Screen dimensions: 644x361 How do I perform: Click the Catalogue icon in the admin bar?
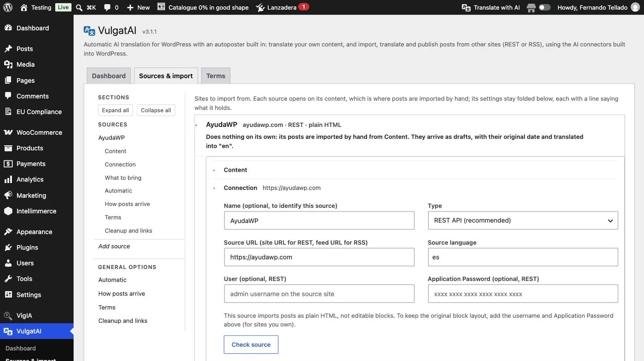(x=161, y=7)
